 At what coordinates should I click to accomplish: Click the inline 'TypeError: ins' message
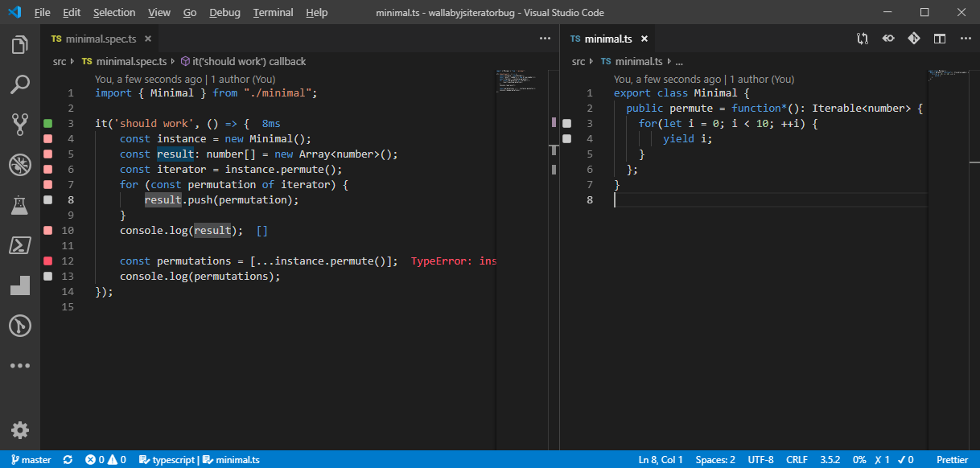[453, 261]
